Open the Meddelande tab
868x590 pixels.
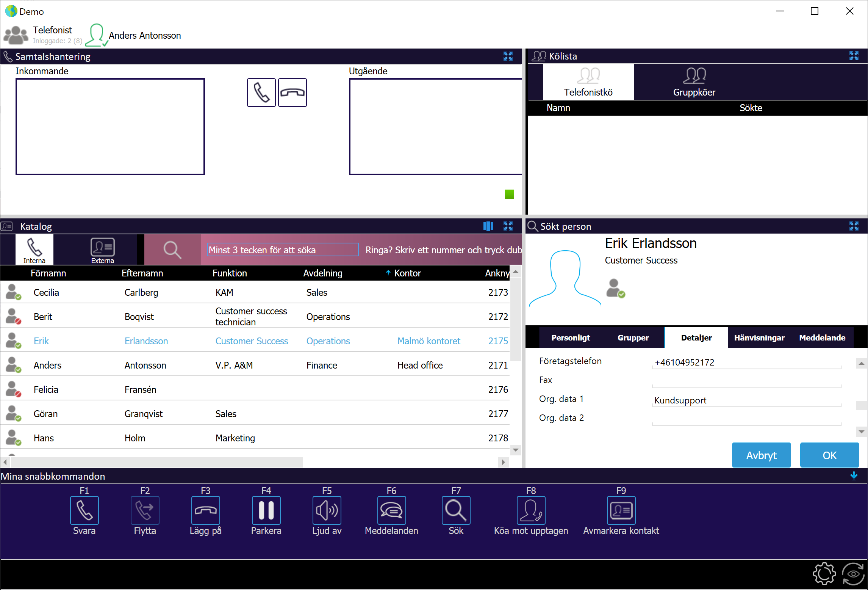click(x=822, y=337)
